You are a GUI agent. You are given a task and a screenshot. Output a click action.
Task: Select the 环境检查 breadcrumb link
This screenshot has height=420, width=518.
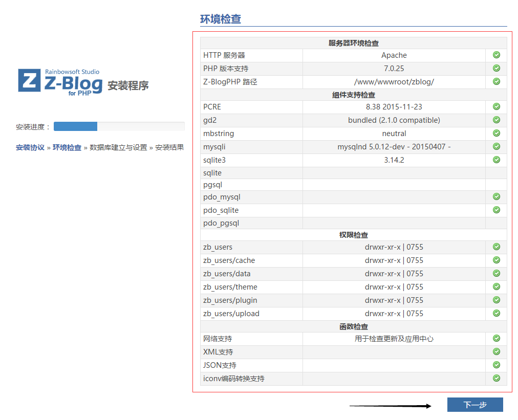[67, 147]
